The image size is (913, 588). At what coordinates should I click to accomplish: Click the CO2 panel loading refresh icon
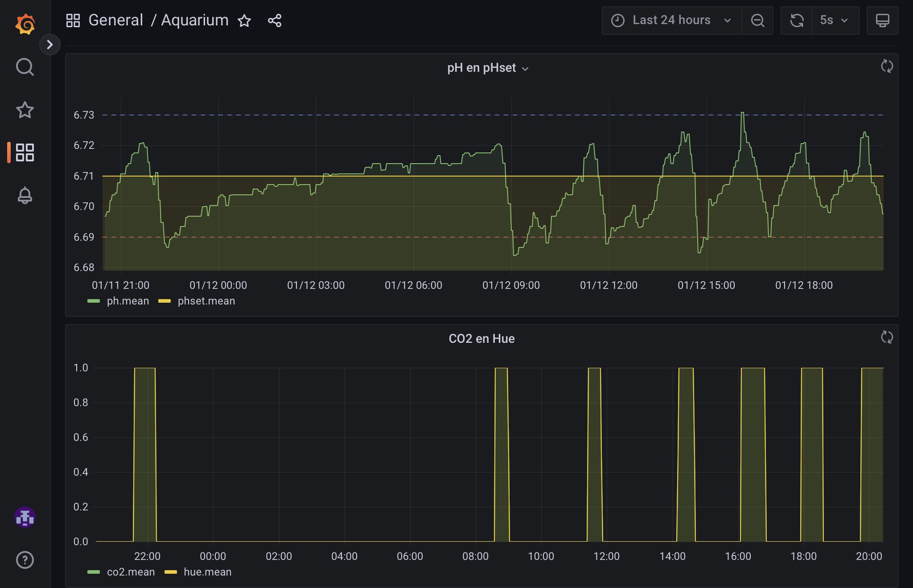(x=887, y=337)
